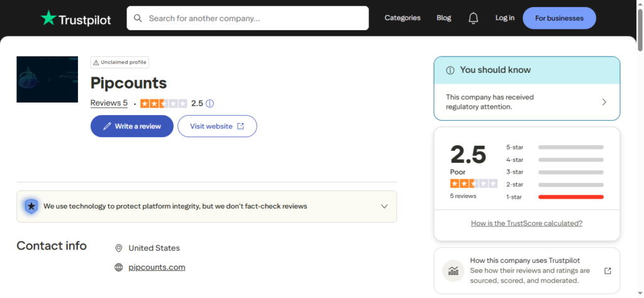644x298 pixels.
Task: Expand the platform integrity notice
Action: (384, 206)
